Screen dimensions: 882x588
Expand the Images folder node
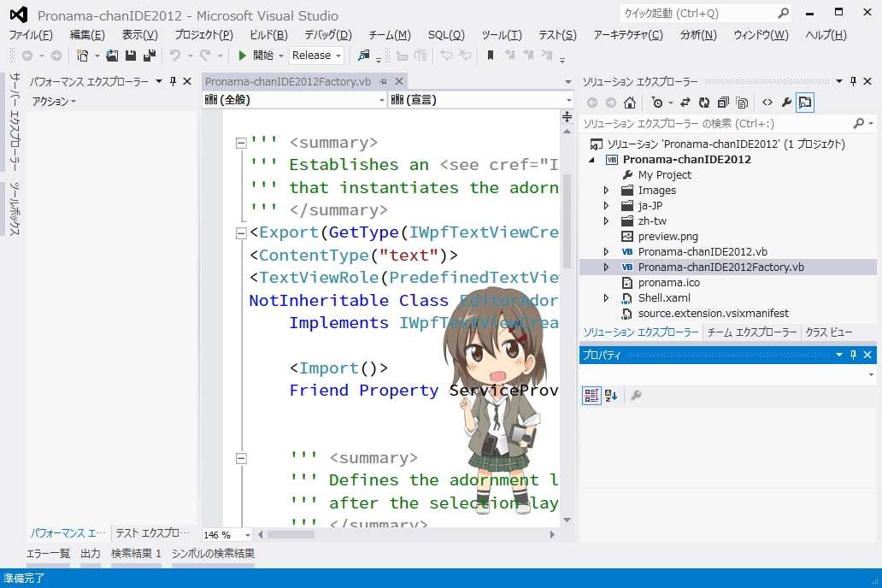(607, 191)
